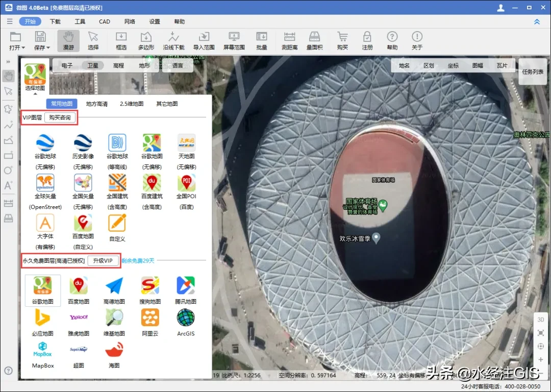Collapse the ribbon with top-right chevron
The image size is (551, 392).
pyautogui.click(x=537, y=22)
